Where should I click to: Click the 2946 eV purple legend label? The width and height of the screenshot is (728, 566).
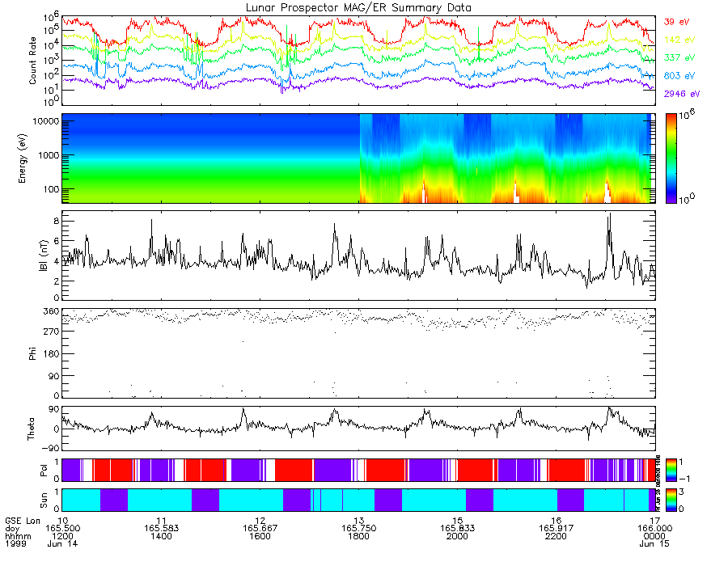tap(682, 94)
